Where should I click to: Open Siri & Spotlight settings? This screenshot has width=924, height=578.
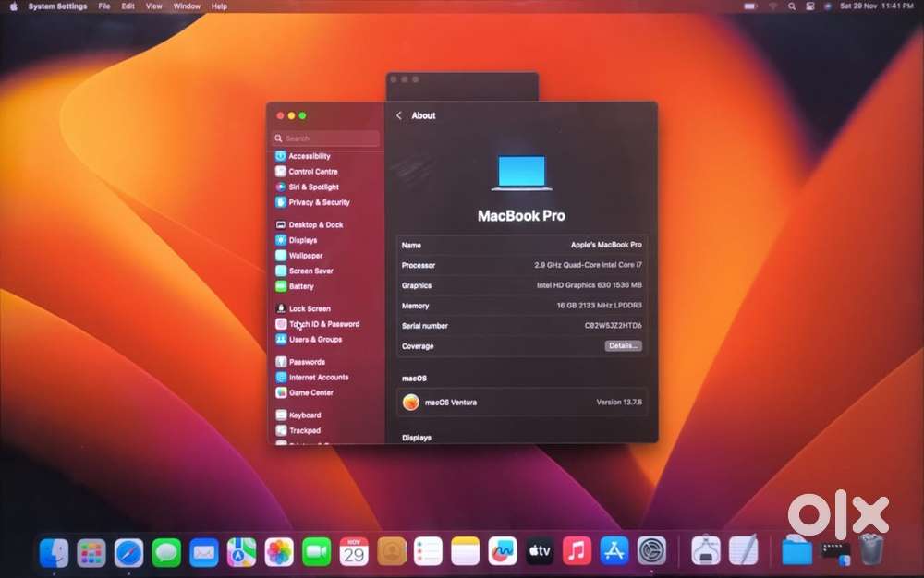click(x=313, y=187)
